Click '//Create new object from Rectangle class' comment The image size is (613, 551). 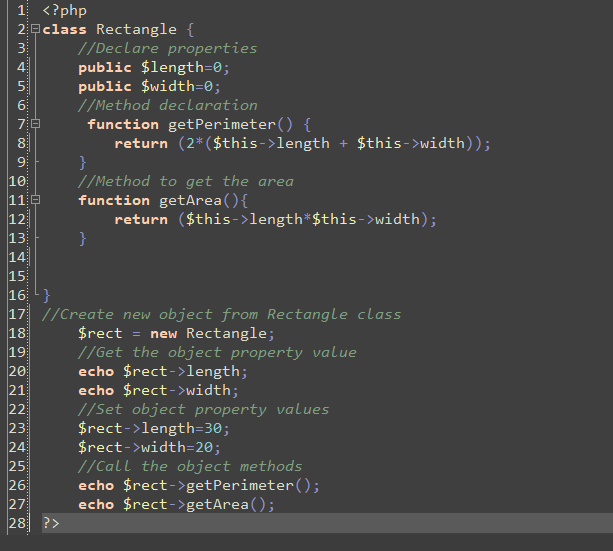click(x=221, y=314)
